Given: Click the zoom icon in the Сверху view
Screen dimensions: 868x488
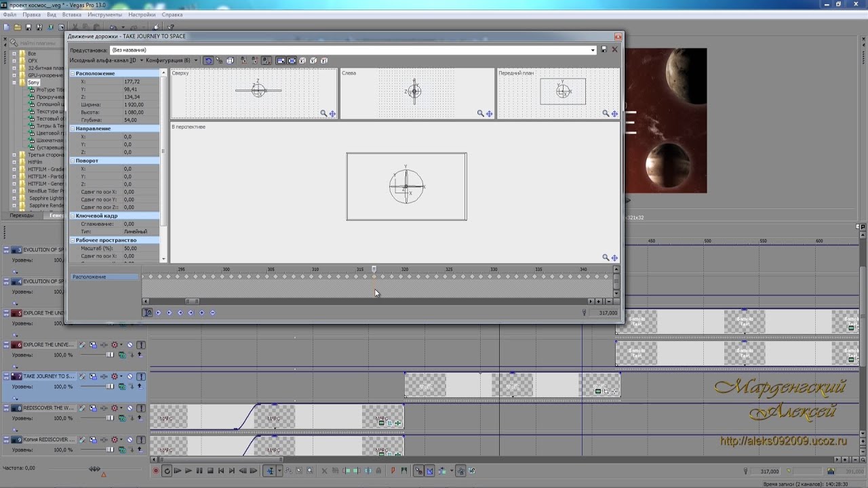Looking at the screenshot, I should (323, 114).
